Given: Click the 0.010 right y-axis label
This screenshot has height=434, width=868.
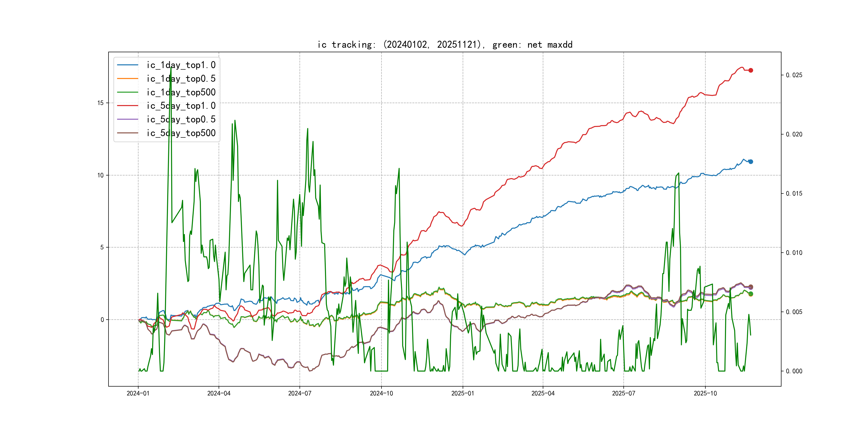Looking at the screenshot, I should (794, 253).
